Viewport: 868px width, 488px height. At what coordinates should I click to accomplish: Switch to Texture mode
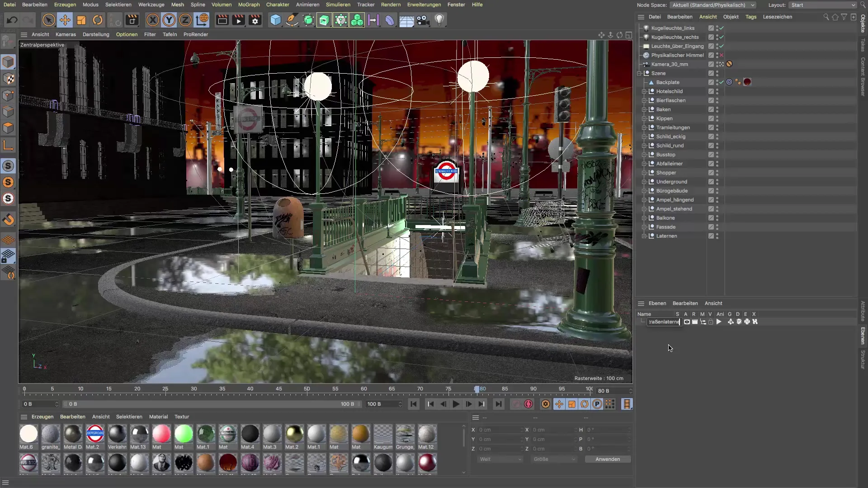(x=8, y=79)
